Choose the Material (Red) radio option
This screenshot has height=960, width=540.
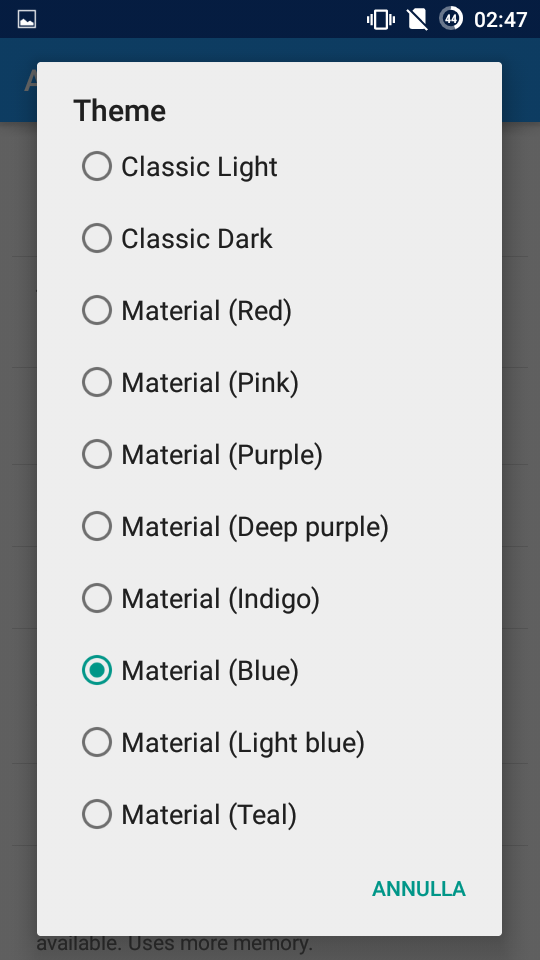click(x=97, y=310)
